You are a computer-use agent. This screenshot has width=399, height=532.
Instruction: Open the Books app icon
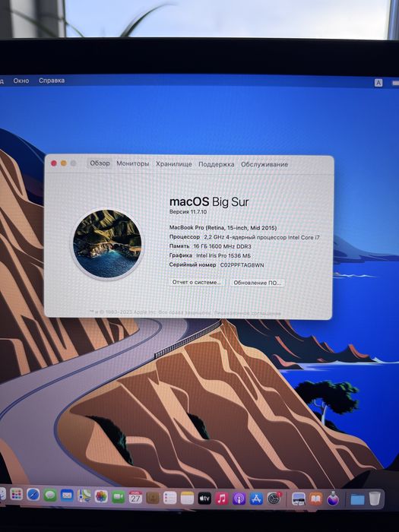[315, 499]
